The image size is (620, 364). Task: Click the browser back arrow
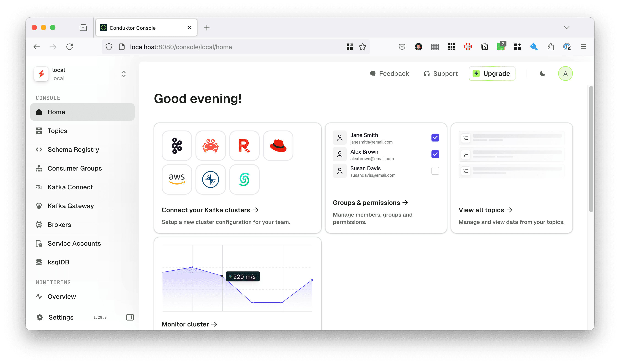click(x=37, y=47)
